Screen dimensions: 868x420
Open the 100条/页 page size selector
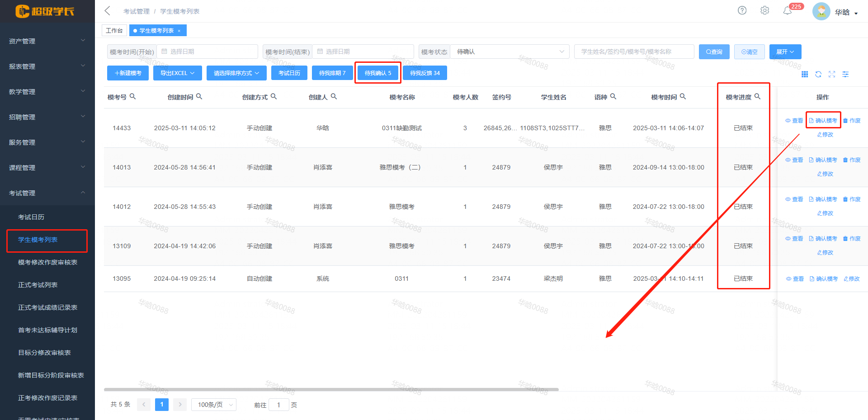[213, 405]
